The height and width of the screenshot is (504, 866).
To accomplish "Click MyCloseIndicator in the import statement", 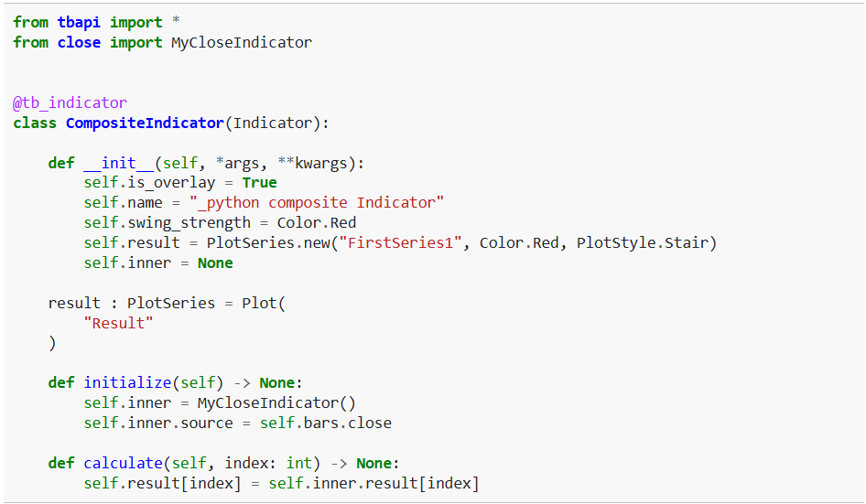I will [242, 42].
